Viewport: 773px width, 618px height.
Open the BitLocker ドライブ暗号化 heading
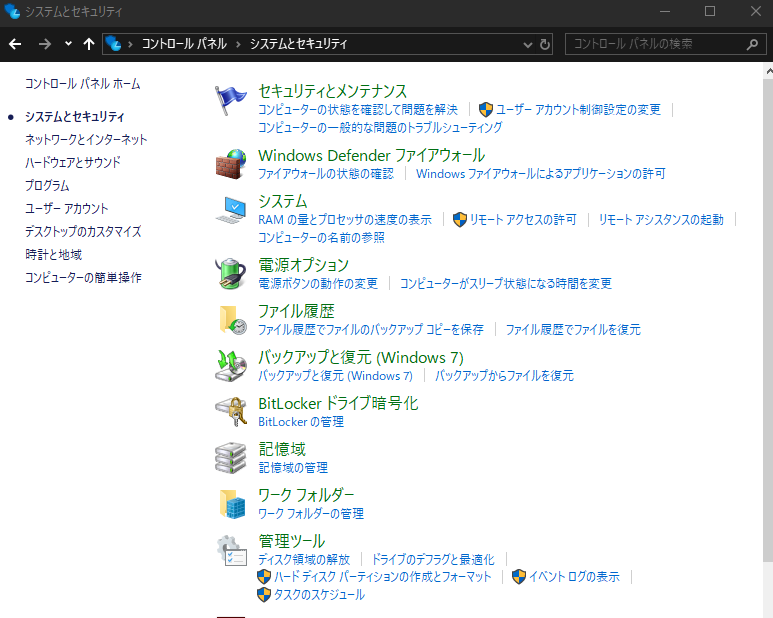coord(338,403)
